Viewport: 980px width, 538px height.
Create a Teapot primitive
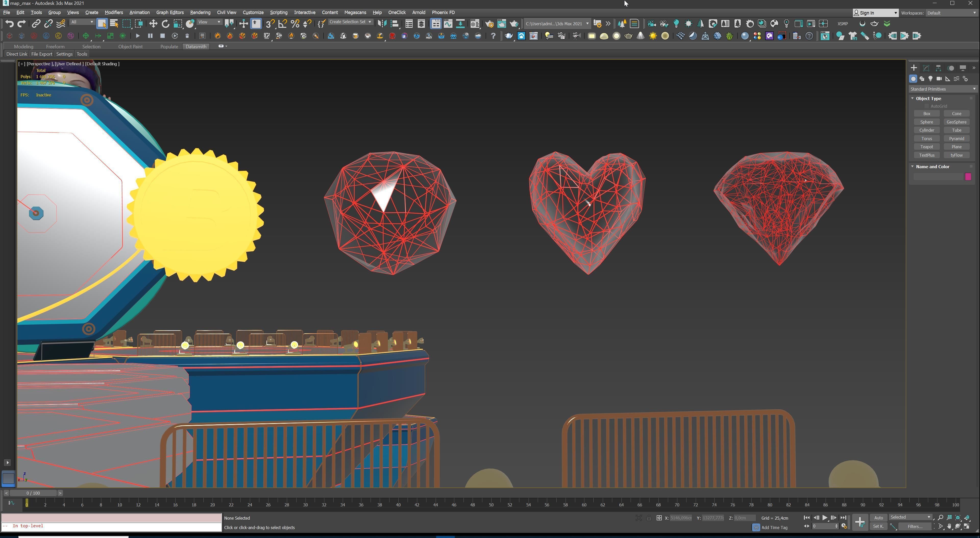927,147
